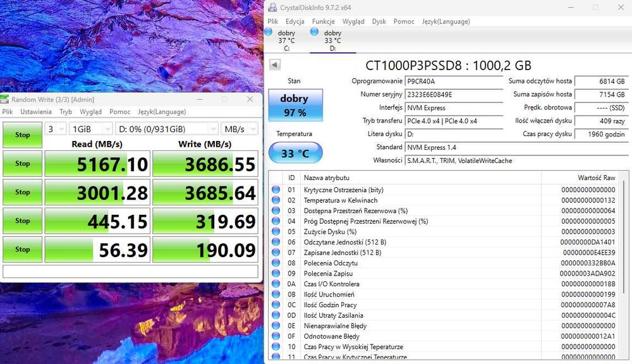Open the test count dropdown showing 3
Screen dimensions: 632x364
(55, 129)
